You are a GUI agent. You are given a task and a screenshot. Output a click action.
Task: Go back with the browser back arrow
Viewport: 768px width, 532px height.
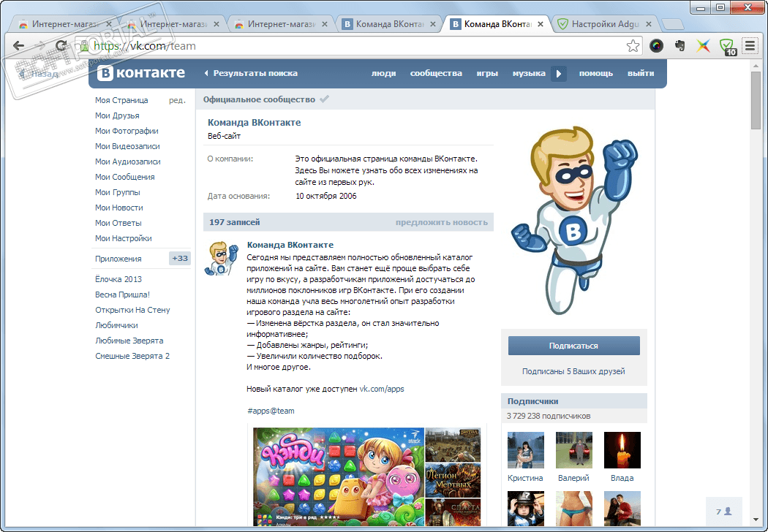pyautogui.click(x=18, y=46)
